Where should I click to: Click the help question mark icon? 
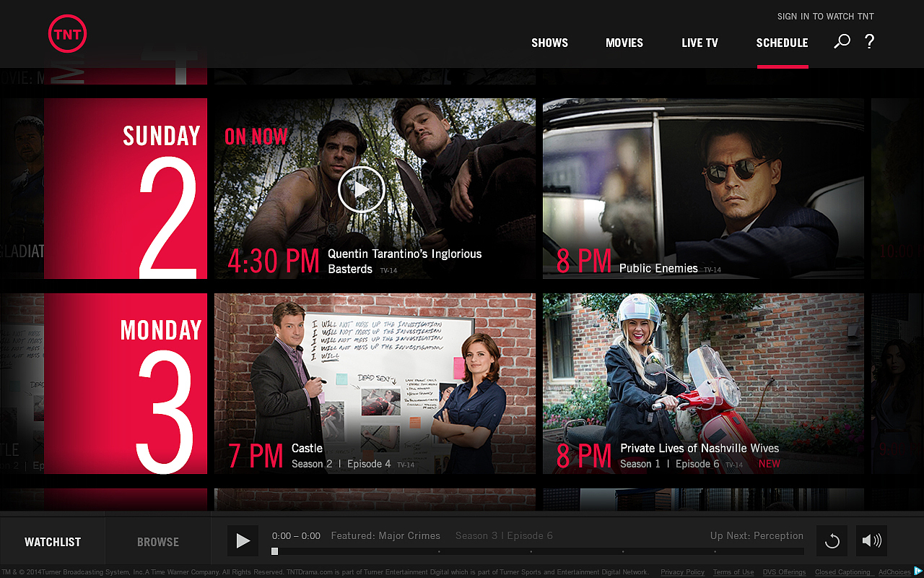869,42
